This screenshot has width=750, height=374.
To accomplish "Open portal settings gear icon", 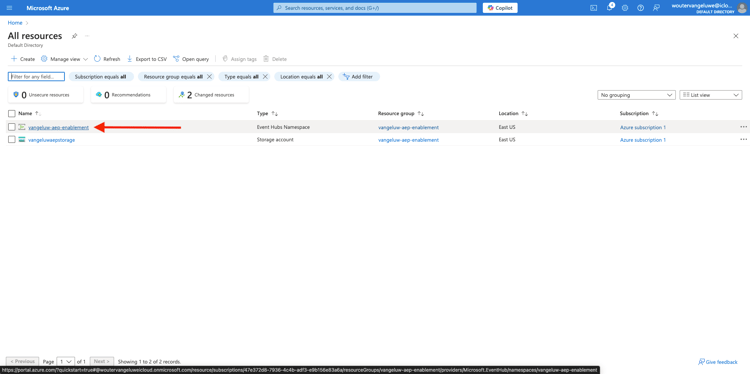I will click(625, 8).
